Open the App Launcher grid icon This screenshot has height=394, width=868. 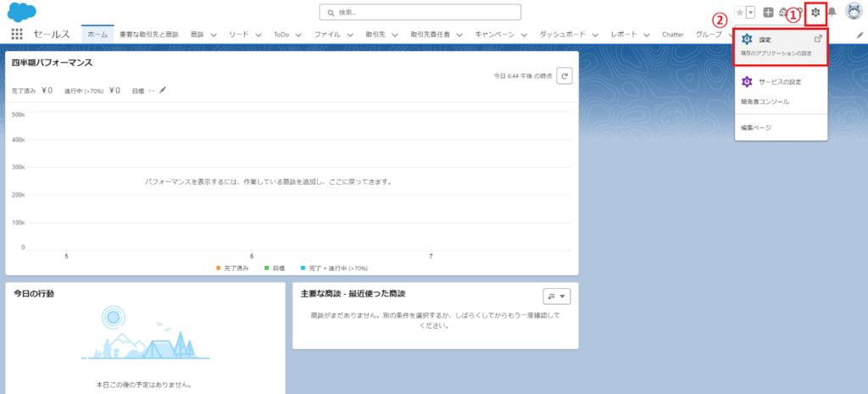(16, 34)
